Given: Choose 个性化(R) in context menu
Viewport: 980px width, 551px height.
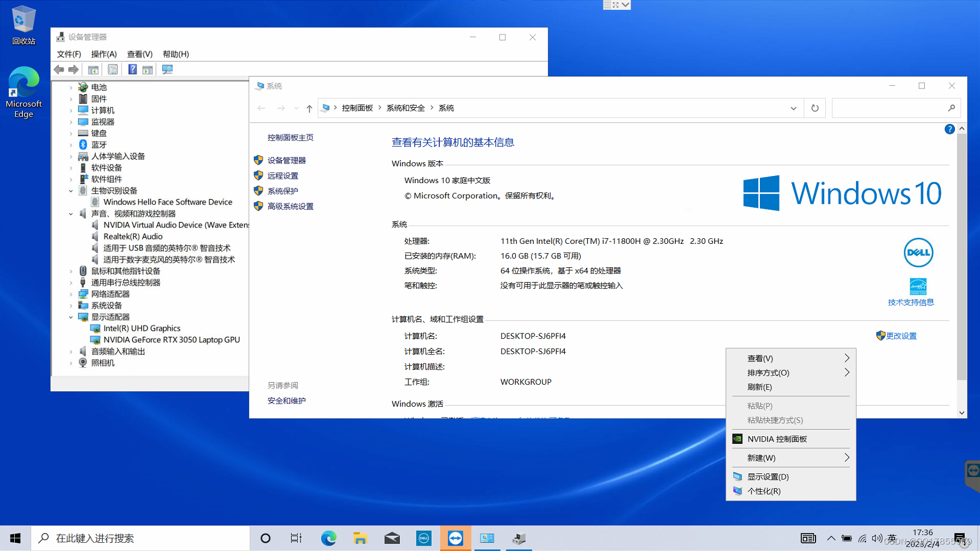Looking at the screenshot, I should click(x=790, y=491).
